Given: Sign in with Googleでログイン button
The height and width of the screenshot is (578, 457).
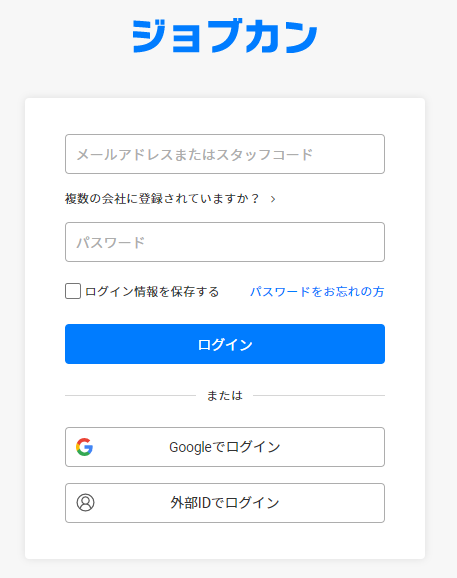Looking at the screenshot, I should click(225, 447).
